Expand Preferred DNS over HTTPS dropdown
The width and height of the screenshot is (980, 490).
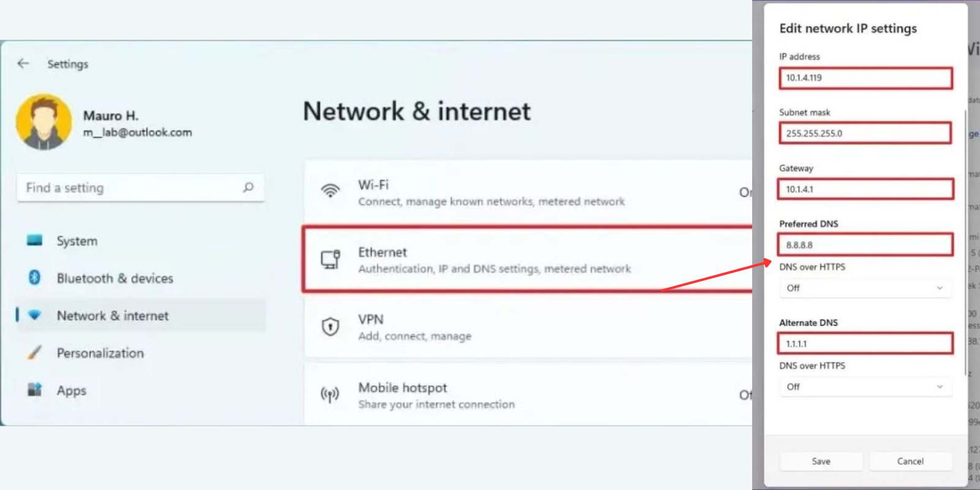[x=865, y=288]
